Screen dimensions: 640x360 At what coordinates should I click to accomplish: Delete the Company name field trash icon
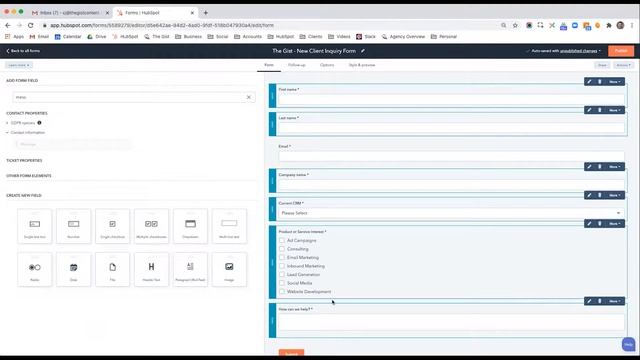[x=600, y=167]
